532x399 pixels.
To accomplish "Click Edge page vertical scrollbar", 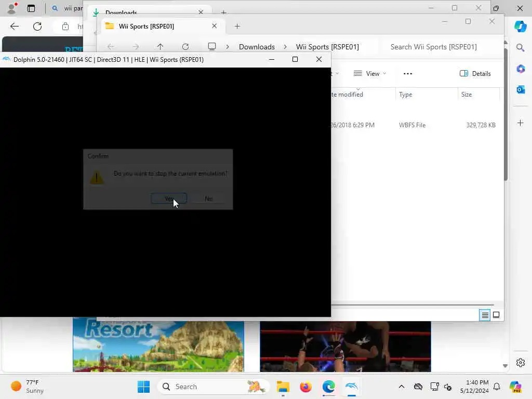I will [x=506, y=114].
